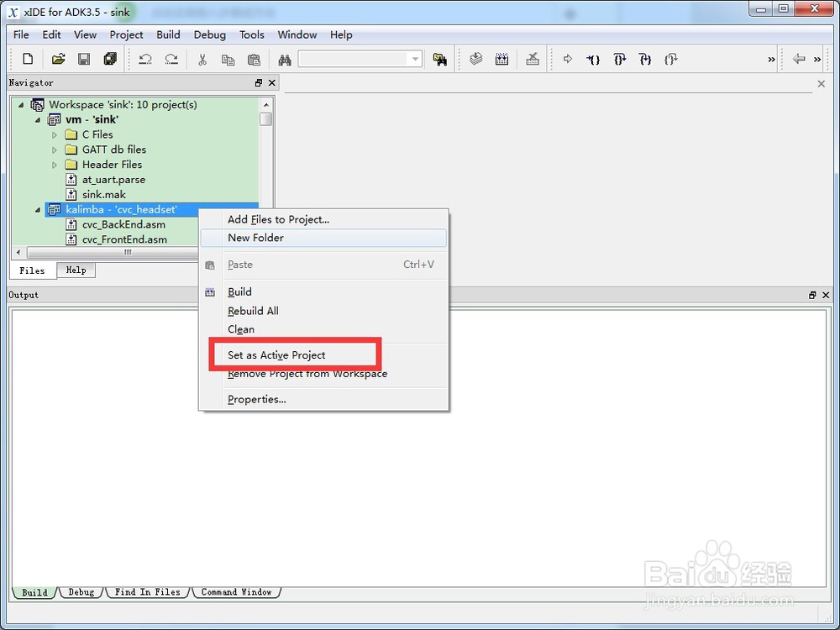The height and width of the screenshot is (630, 840).
Task: Select sink.mak file in tree
Action: (104, 195)
